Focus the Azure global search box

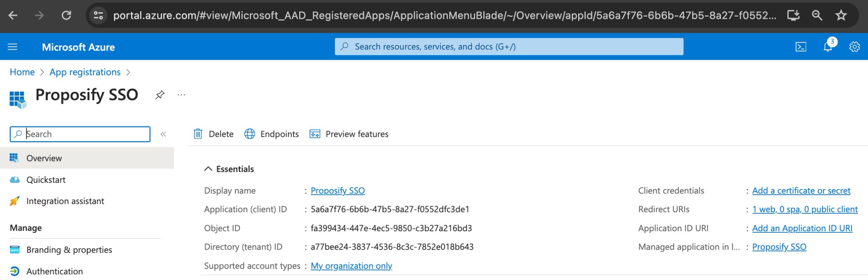509,47
